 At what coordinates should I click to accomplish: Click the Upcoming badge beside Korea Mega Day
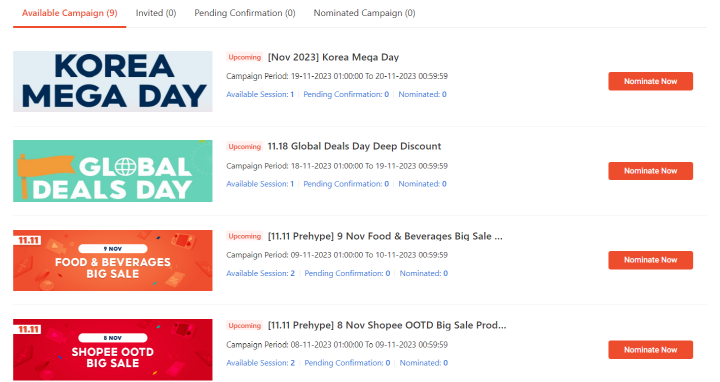coord(244,57)
